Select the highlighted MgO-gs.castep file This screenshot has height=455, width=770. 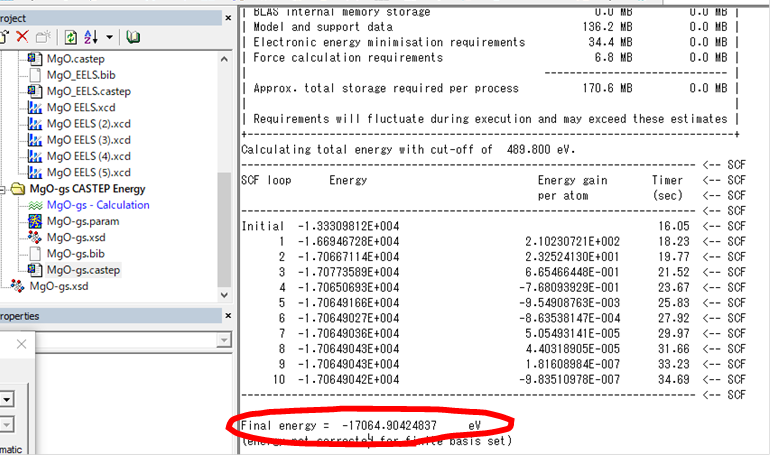tap(83, 270)
